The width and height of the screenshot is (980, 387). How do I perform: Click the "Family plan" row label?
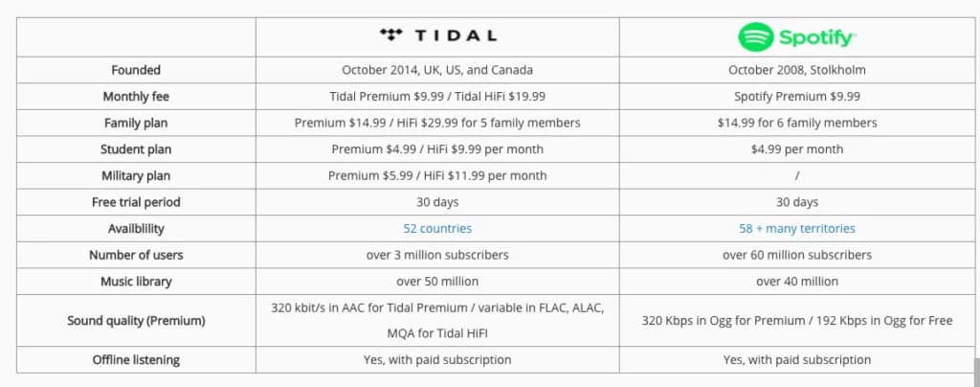click(x=136, y=123)
